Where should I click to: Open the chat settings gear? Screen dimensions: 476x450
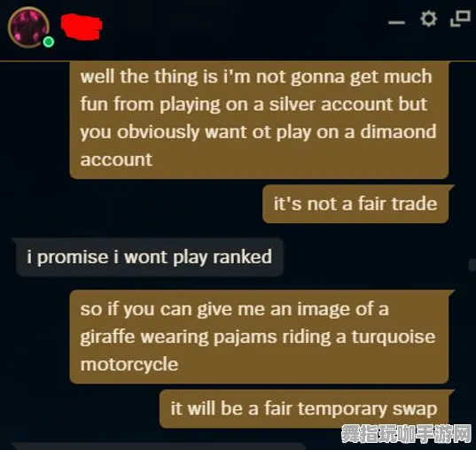[x=428, y=19]
